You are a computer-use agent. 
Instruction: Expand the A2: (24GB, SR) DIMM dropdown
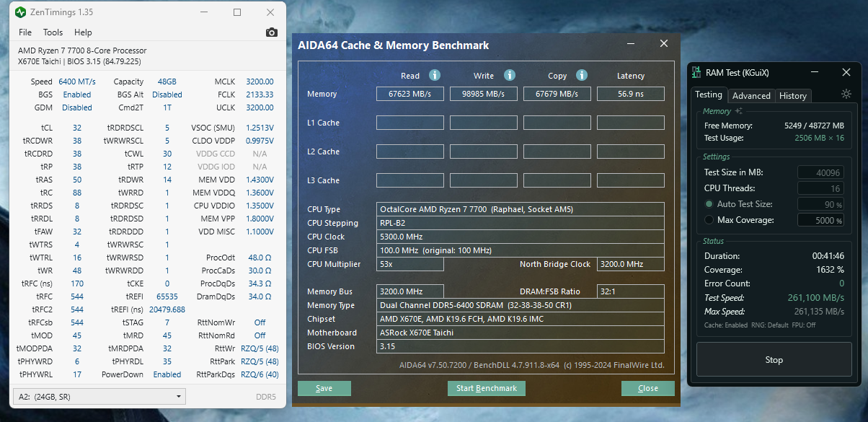tap(99, 397)
